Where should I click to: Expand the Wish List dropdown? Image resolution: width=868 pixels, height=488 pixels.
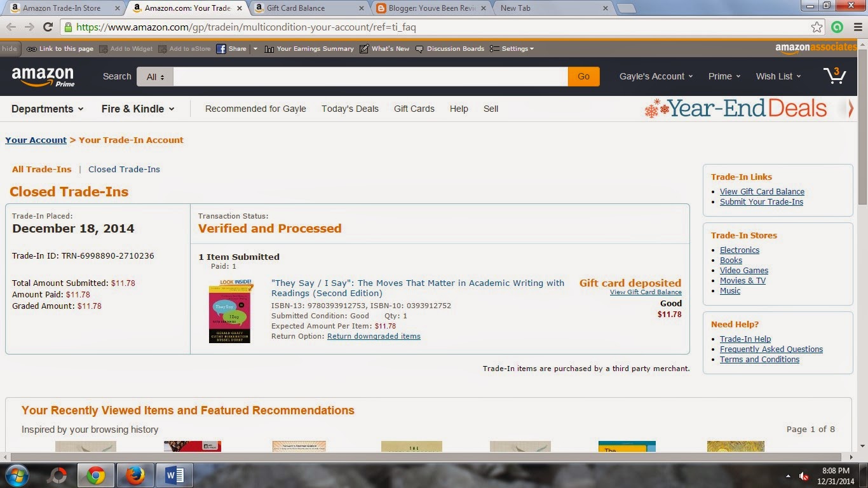[778, 76]
